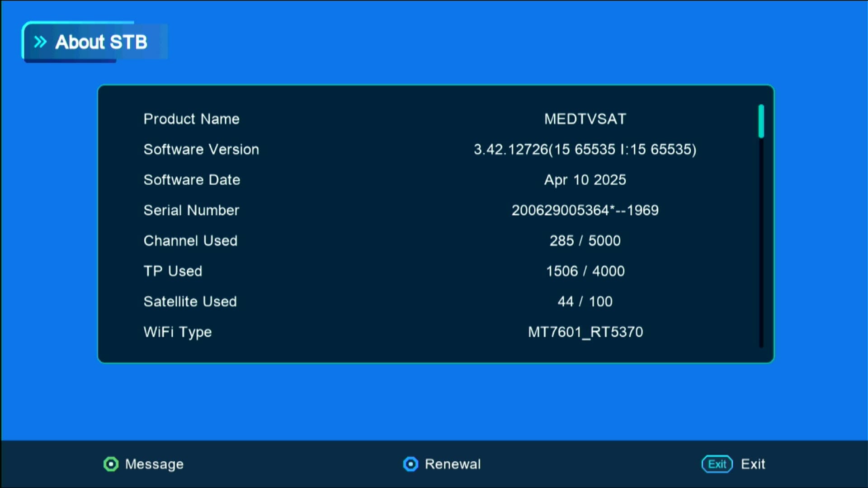Click the MEDTVSAT product name value
Image resolution: width=868 pixels, height=488 pixels.
tap(585, 119)
